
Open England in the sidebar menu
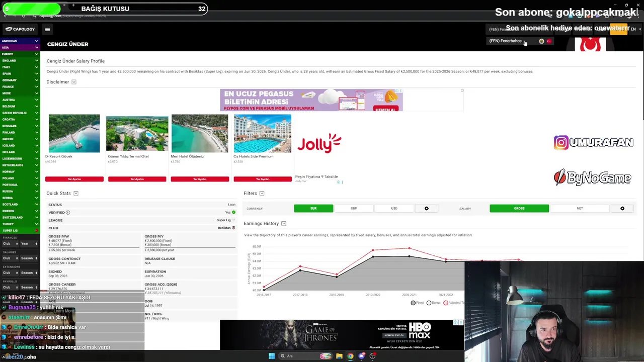coord(20,60)
